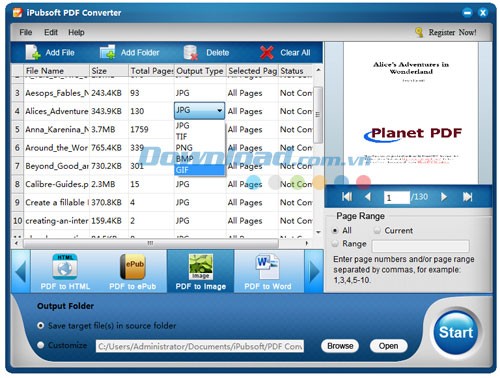Viewport: 500px width, 378px height.
Task: Select the PDF to Word conversion icon
Action: (268, 267)
